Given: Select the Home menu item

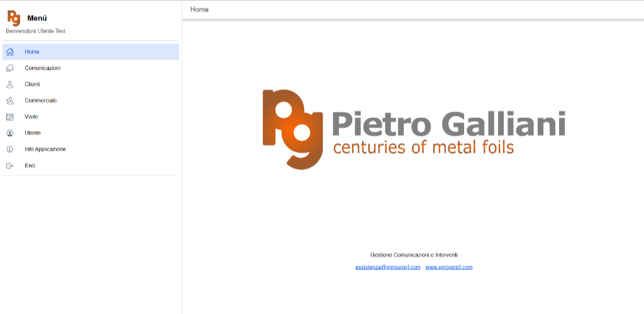Looking at the screenshot, I should [x=91, y=52].
